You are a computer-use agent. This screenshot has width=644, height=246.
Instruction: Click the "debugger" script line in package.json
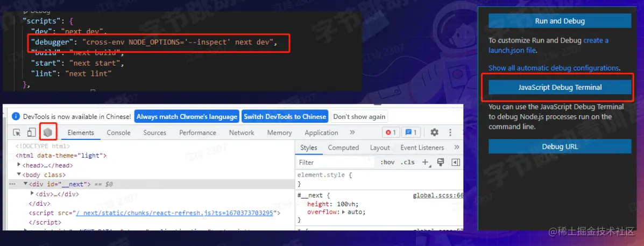tap(155, 43)
